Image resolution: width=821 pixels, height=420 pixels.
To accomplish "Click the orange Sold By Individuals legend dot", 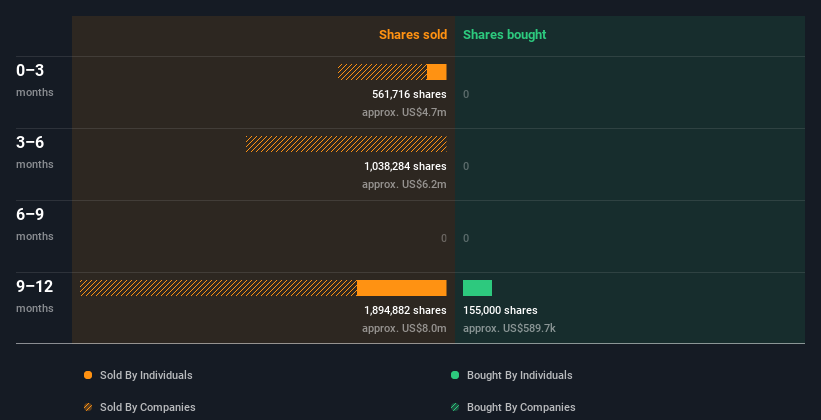I will click(x=88, y=375).
